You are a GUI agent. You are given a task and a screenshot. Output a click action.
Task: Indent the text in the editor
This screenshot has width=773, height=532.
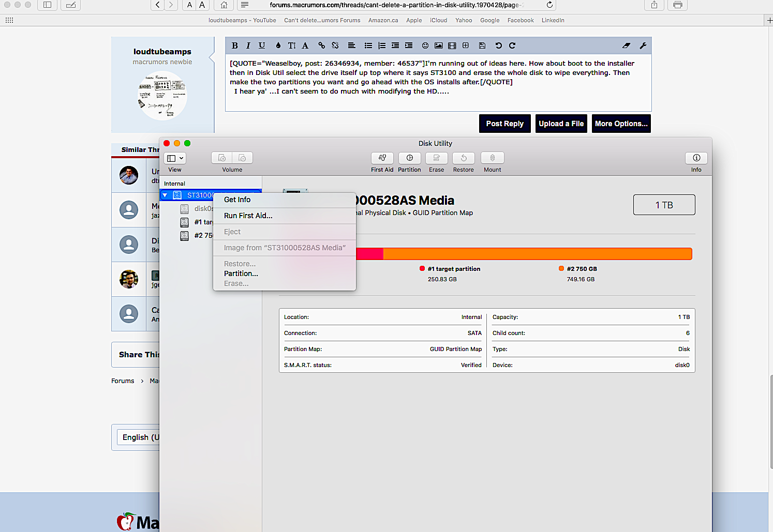[x=409, y=45]
